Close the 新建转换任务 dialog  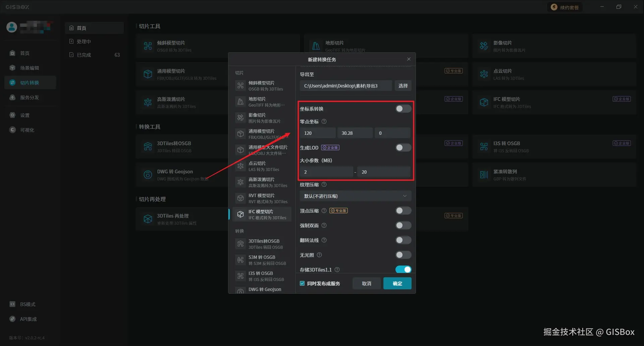409,59
